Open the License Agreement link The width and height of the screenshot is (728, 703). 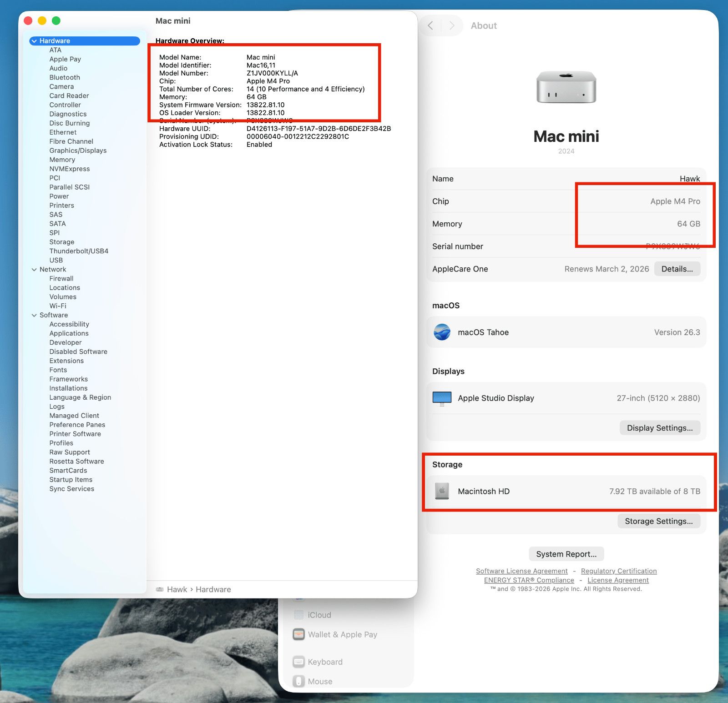point(618,580)
